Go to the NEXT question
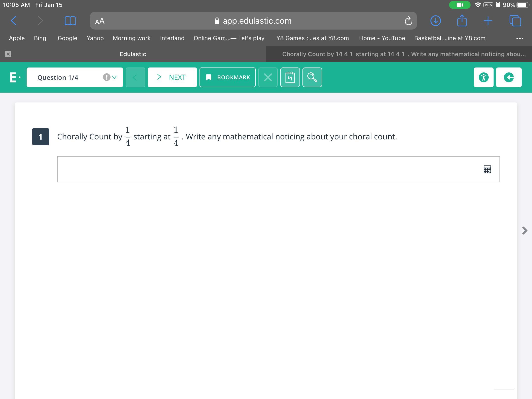 pos(172,77)
